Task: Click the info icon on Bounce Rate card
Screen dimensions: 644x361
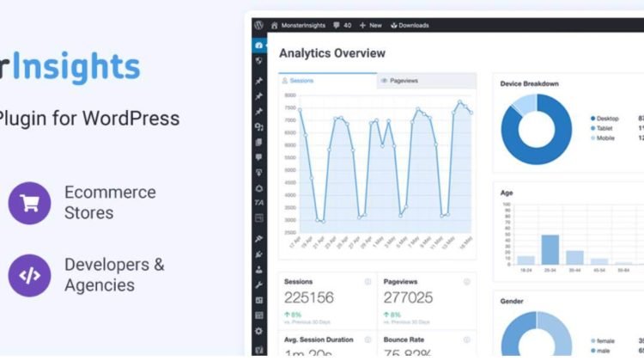Action: pos(467,340)
